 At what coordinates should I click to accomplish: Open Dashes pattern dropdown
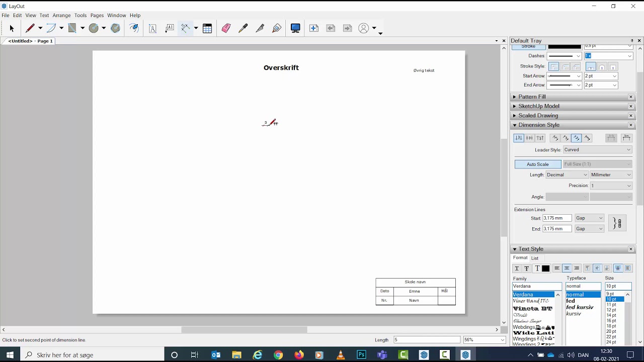click(565, 56)
